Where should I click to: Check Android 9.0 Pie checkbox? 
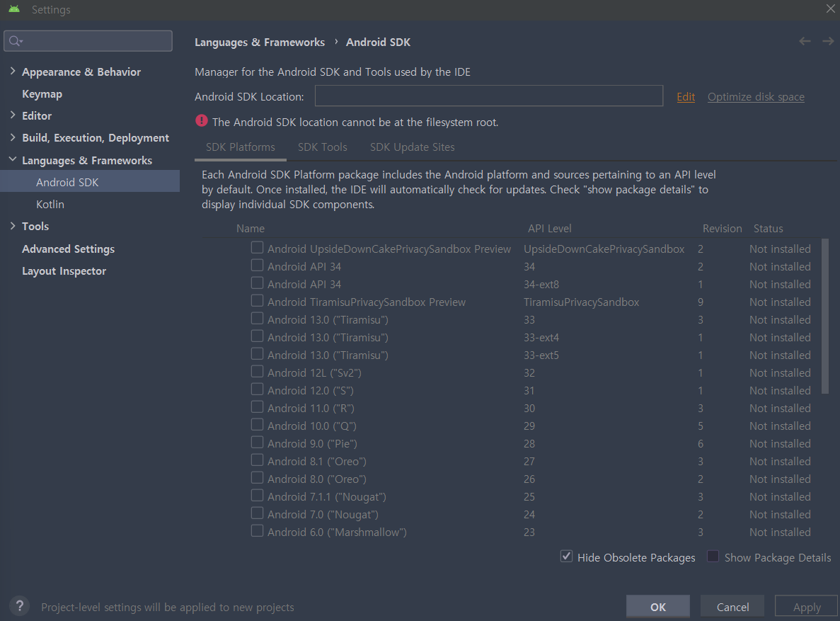click(x=257, y=443)
